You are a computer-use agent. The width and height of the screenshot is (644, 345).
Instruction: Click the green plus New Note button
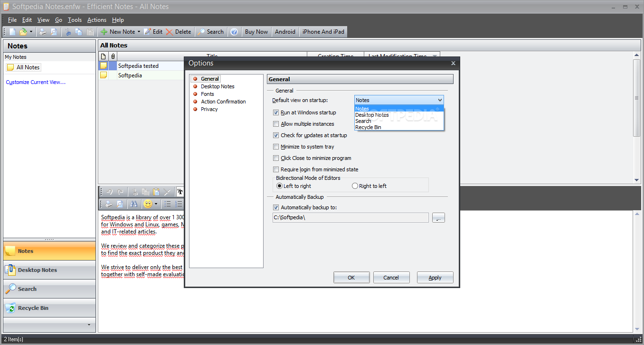pos(117,32)
